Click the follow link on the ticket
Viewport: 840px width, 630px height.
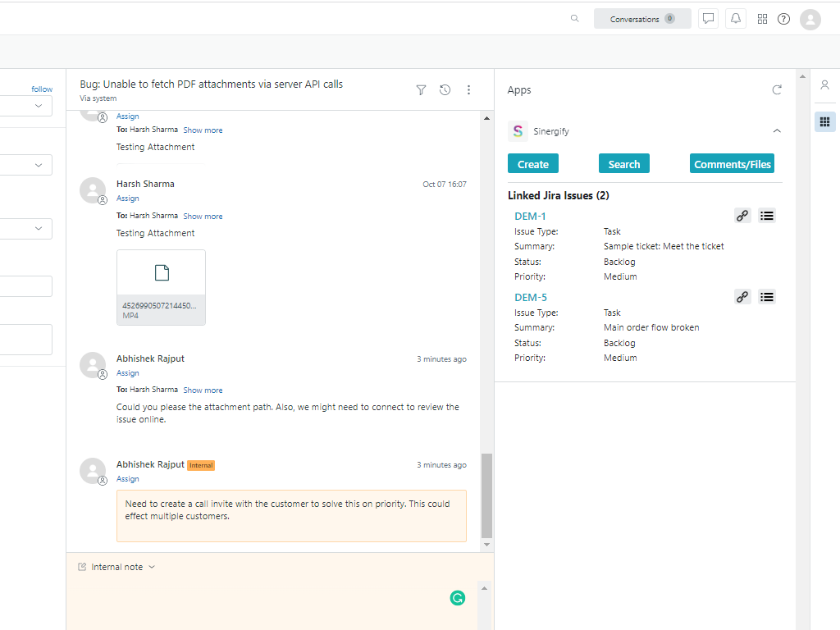click(x=42, y=89)
